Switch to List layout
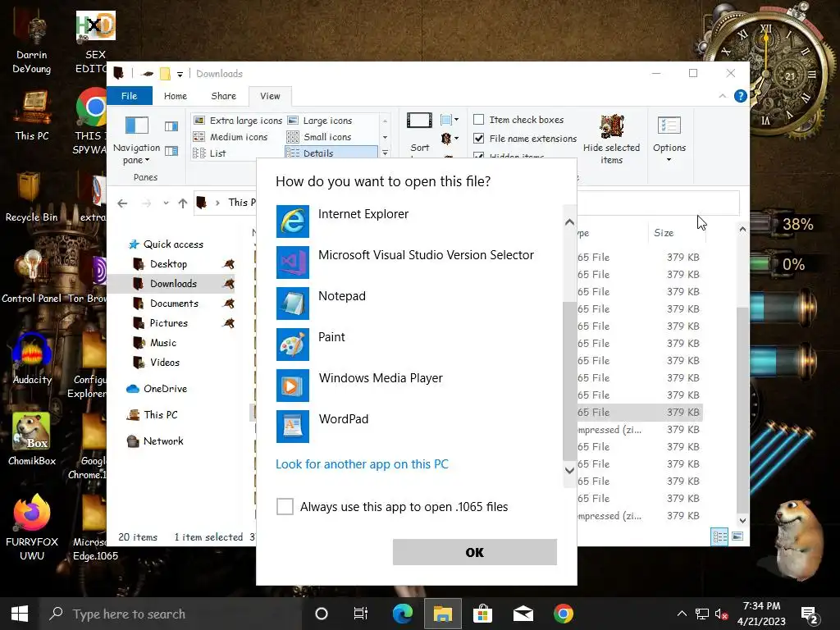Screen dimensions: 840x630 [210, 153]
